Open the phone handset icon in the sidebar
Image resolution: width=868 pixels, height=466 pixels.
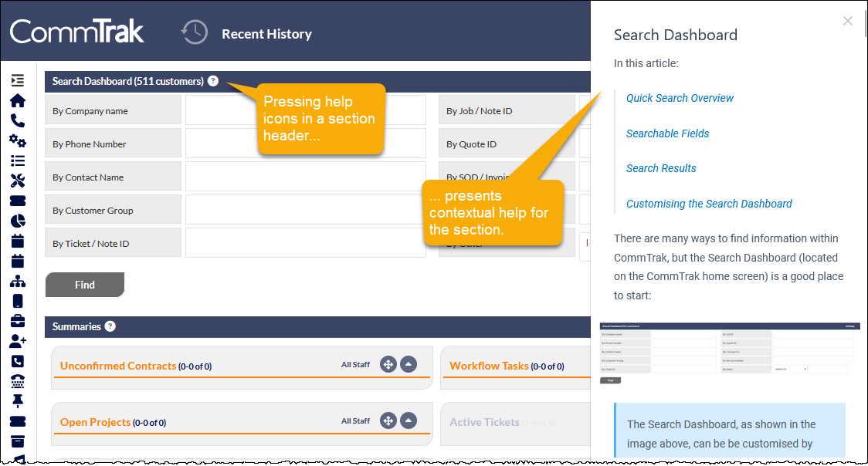(x=18, y=120)
